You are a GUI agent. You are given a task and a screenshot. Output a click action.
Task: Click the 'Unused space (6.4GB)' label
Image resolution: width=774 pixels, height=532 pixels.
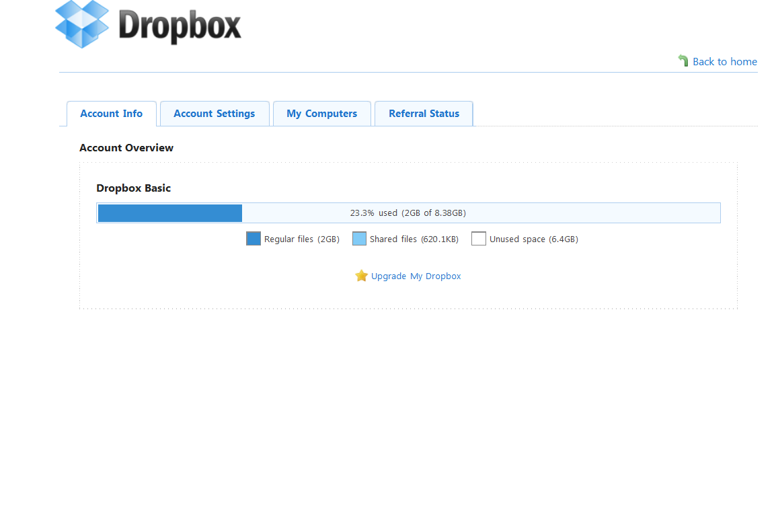(534, 239)
